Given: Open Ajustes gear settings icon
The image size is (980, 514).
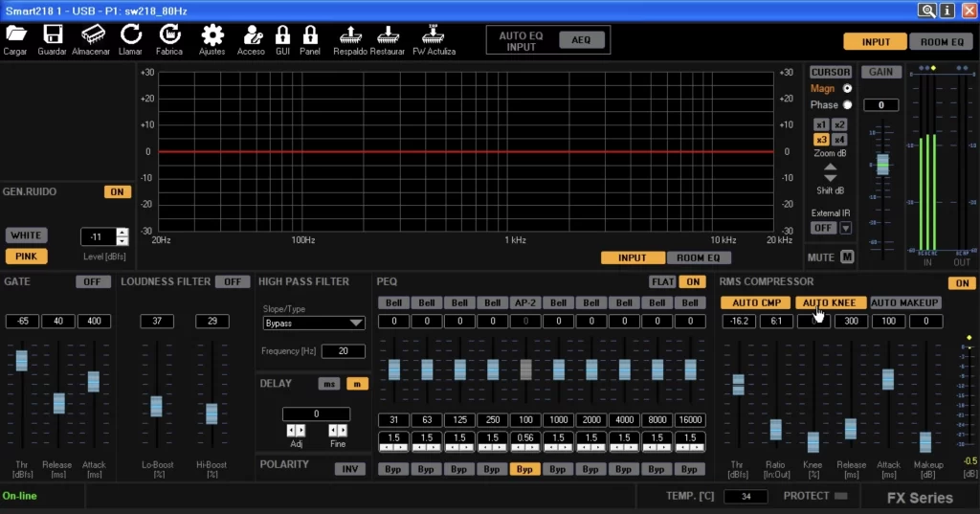Looking at the screenshot, I should point(212,35).
